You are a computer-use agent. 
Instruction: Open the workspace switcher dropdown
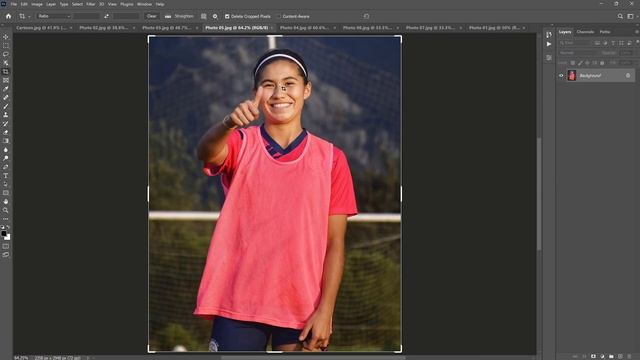click(x=631, y=16)
